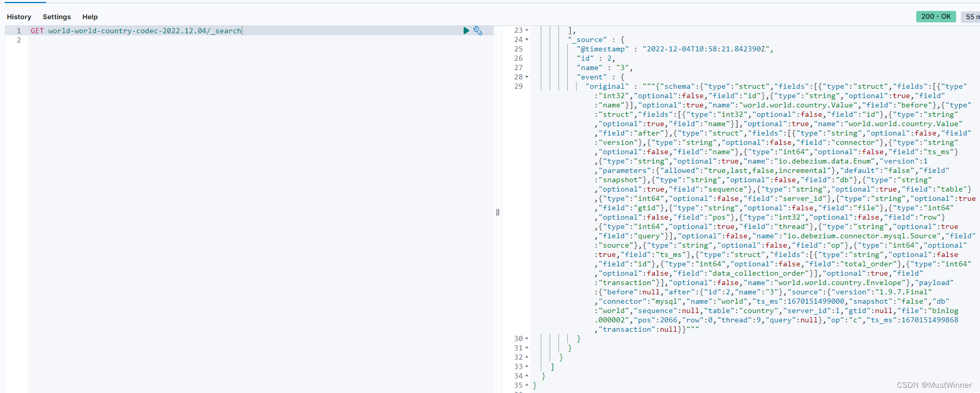Click line number 1 in request gutter
This screenshot has height=393, width=980.
click(x=19, y=31)
